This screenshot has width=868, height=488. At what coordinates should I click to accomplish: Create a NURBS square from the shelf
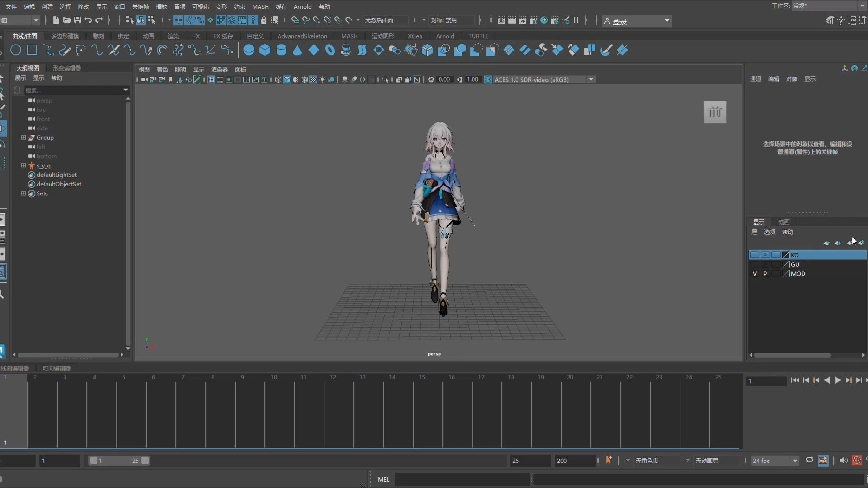coord(32,50)
